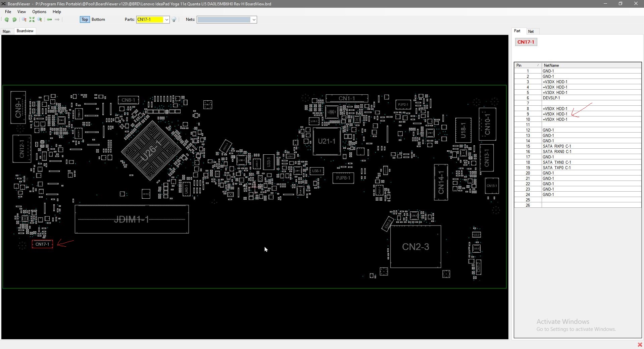Viewport: 644px width, 349px height.
Task: Sort pin list by NetName column header
Action: point(591,65)
